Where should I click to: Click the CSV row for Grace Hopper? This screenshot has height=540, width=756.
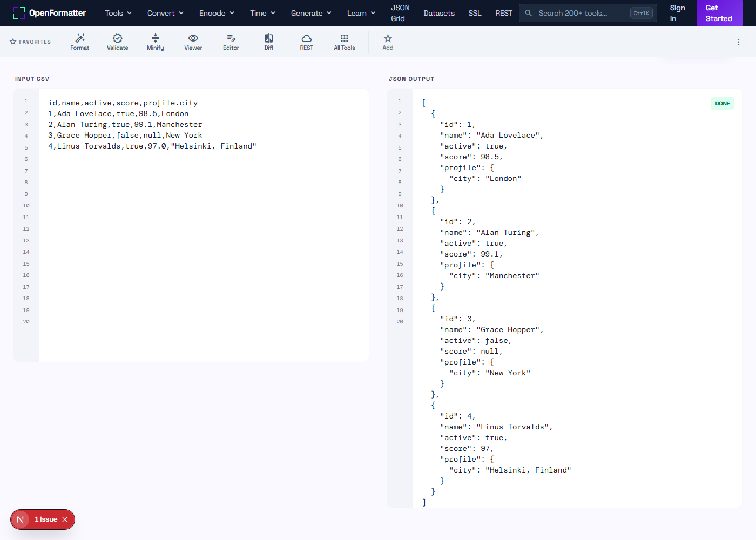tap(125, 136)
